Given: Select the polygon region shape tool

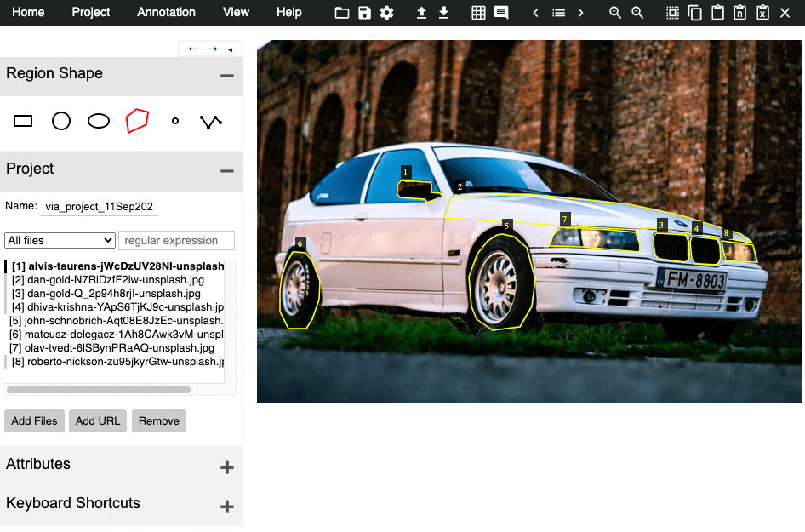Looking at the screenshot, I should coord(137,121).
